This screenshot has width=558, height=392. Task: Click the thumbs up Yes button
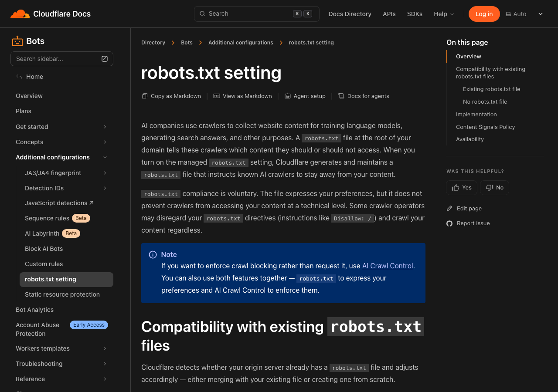(462, 188)
